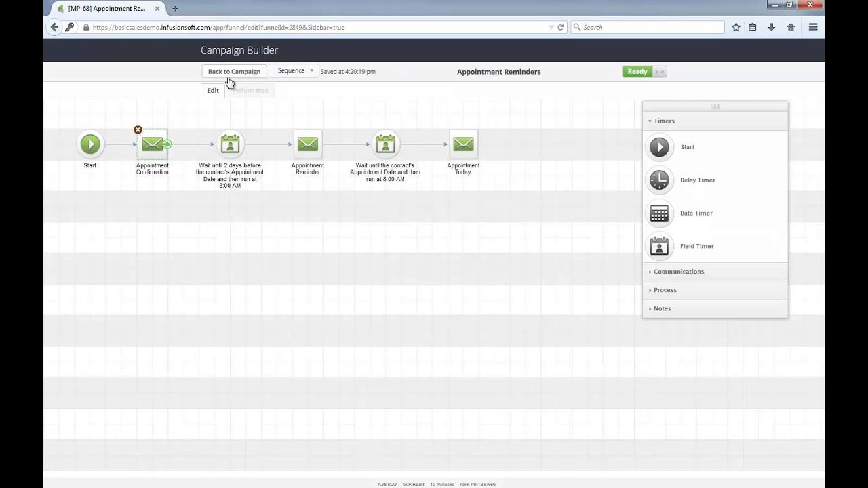The width and height of the screenshot is (868, 488).
Task: Click the browser back arrow
Action: (x=54, y=27)
